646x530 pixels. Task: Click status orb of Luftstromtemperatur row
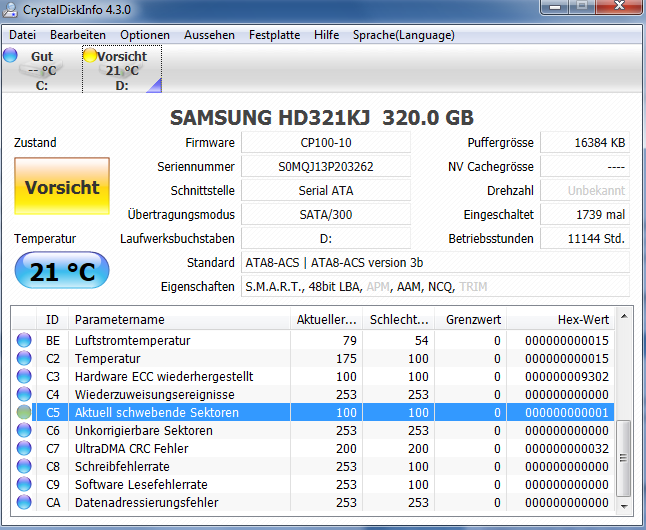pyautogui.click(x=24, y=340)
